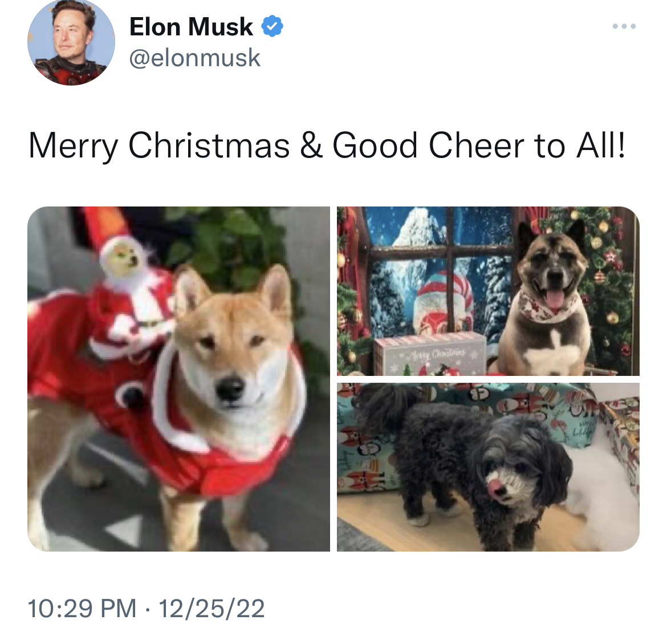
Task: Open Elon Musk's profile picture
Action: (71, 42)
